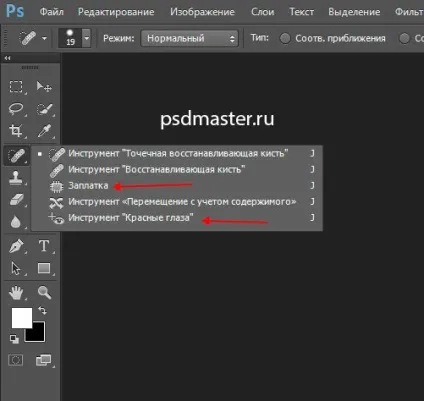Toggle Quick Mask mode icon
This screenshot has width=424, height=401.
coord(16,360)
